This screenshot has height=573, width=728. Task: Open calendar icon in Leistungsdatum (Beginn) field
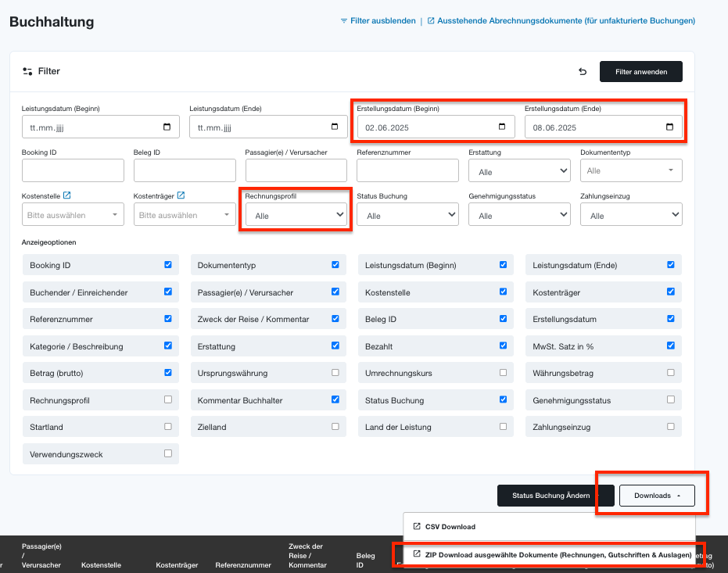coord(167,127)
